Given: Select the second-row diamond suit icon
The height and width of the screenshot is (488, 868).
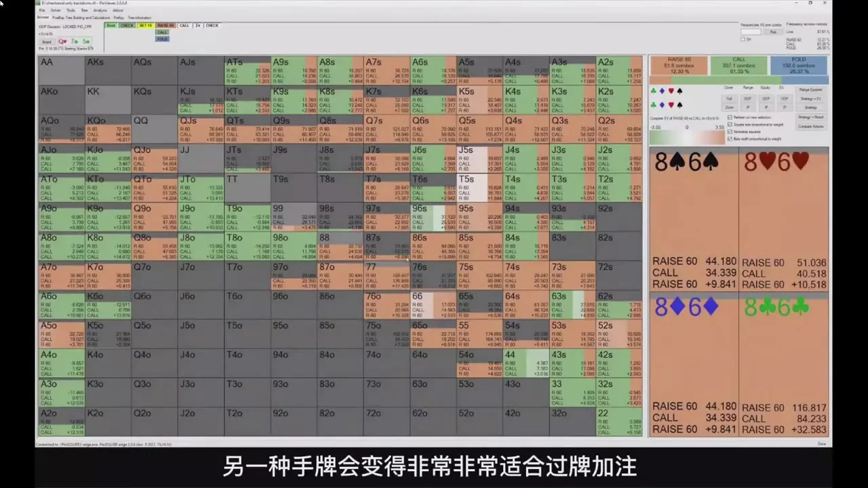Looking at the screenshot, I should tap(662, 105).
